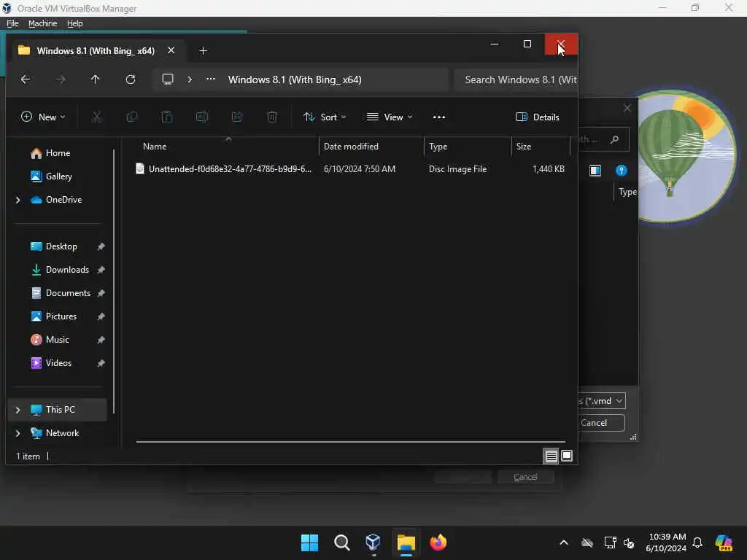Image resolution: width=747 pixels, height=560 pixels.
Task: Open the File menu in VirtualBox Manager
Action: pyautogui.click(x=12, y=23)
